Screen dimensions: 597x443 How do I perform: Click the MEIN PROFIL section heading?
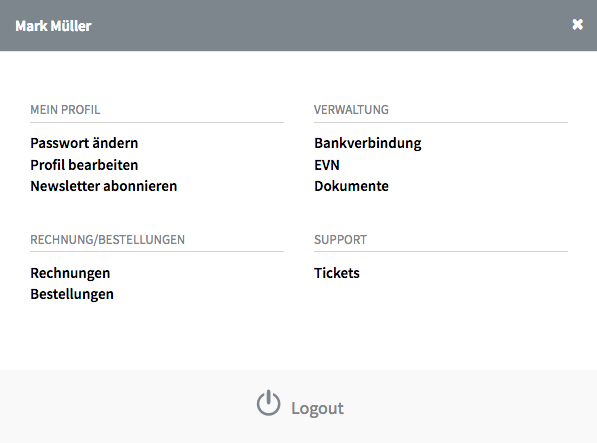click(65, 110)
